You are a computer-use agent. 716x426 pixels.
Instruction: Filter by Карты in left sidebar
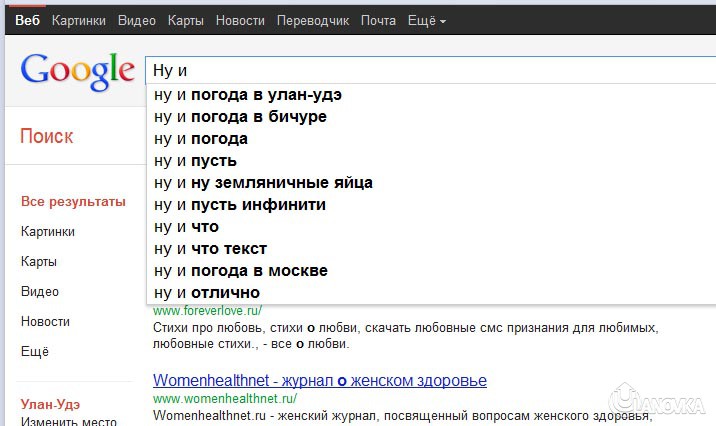(x=39, y=262)
